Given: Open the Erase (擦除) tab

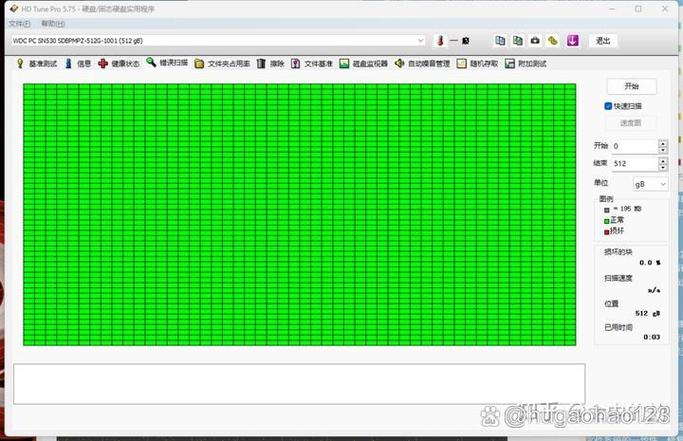Looking at the screenshot, I should click(270, 64).
